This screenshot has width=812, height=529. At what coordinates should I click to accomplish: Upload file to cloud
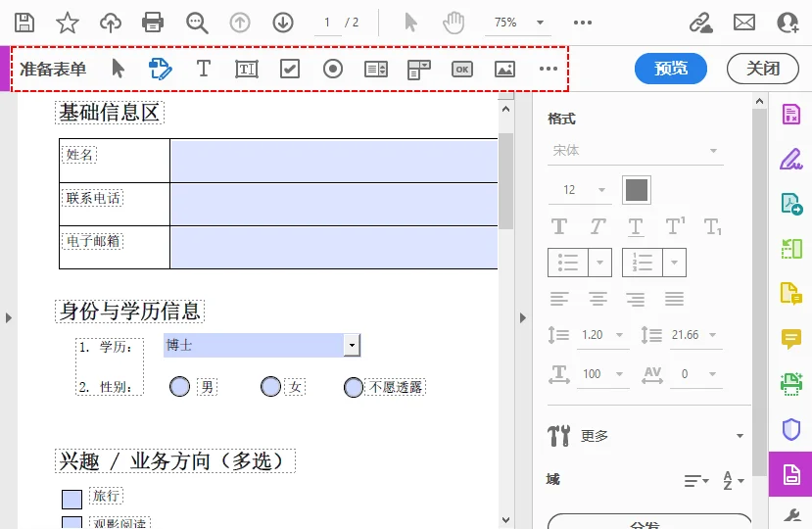click(x=111, y=23)
